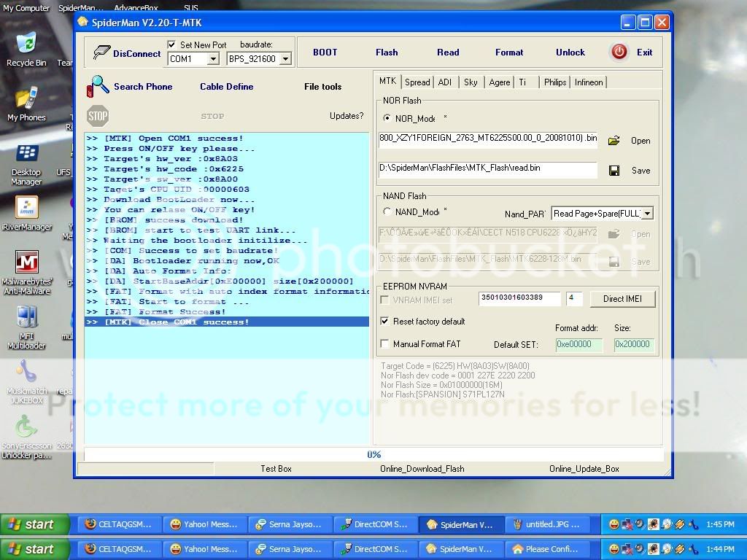The width and height of the screenshot is (747, 560).
Task: Switch to Serna Jayso taskbar item in upper taskbar
Action: (x=289, y=524)
